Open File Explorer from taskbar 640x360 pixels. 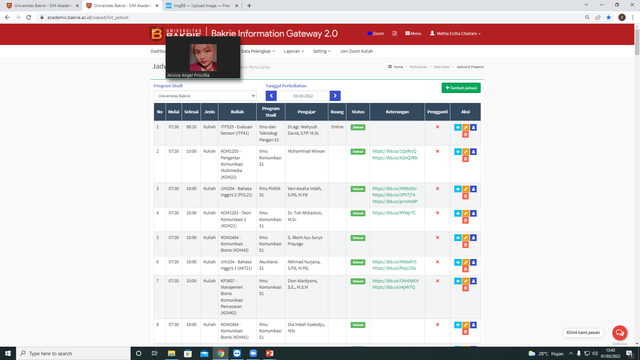(171, 353)
